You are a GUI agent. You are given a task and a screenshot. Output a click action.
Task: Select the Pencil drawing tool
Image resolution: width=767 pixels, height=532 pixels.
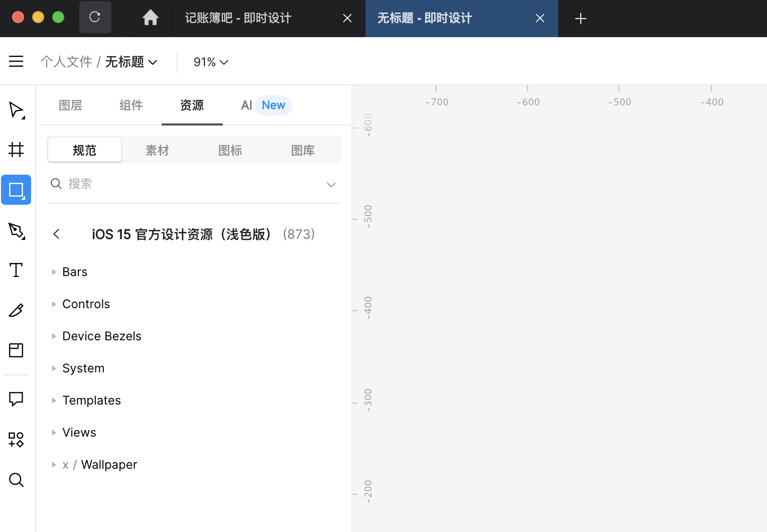(x=16, y=310)
